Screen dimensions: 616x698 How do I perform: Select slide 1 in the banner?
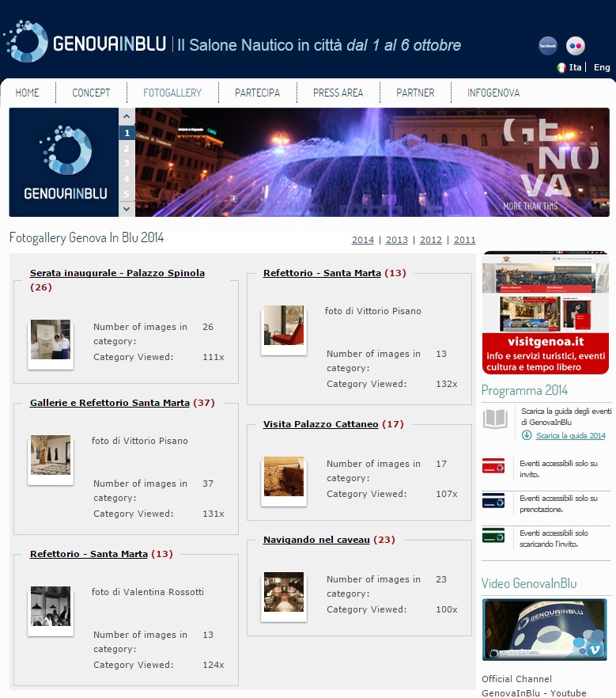(x=127, y=133)
